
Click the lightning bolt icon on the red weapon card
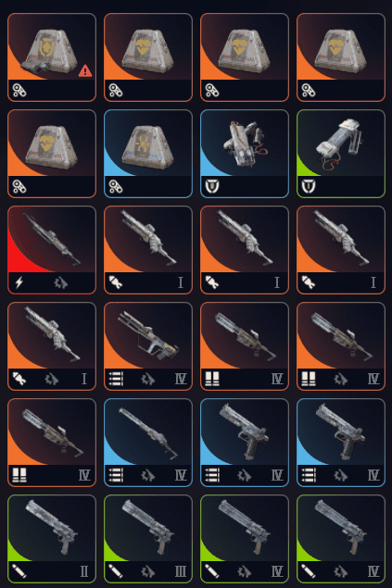[19, 282]
